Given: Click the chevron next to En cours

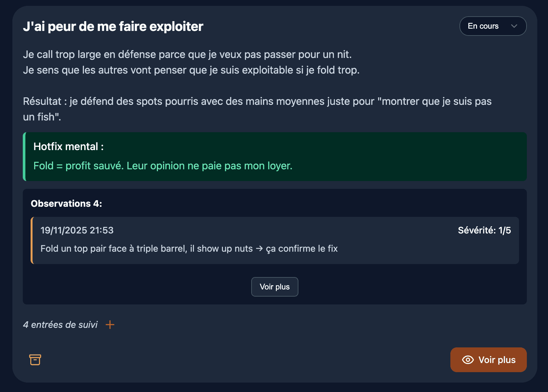Looking at the screenshot, I should [x=514, y=26].
